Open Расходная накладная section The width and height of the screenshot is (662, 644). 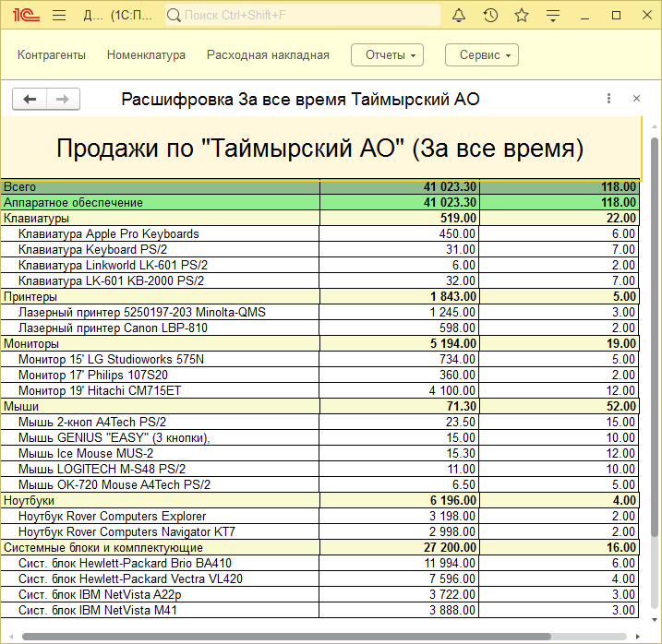268,54
